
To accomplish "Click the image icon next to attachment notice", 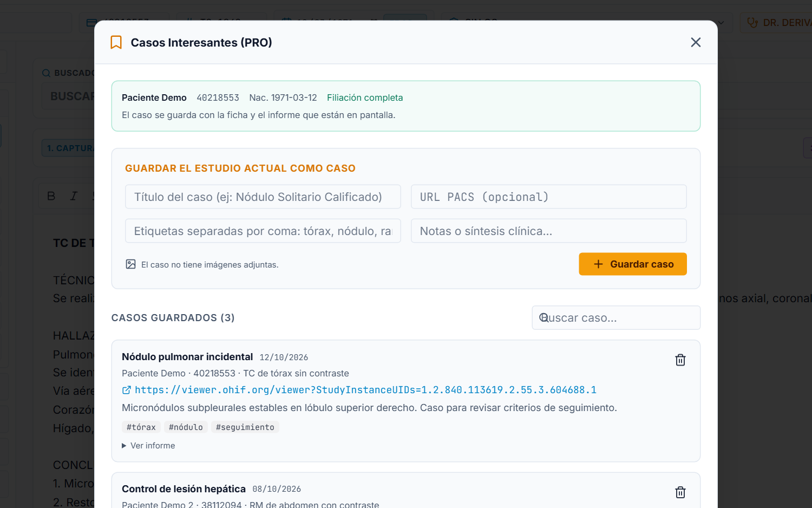I will (x=130, y=264).
